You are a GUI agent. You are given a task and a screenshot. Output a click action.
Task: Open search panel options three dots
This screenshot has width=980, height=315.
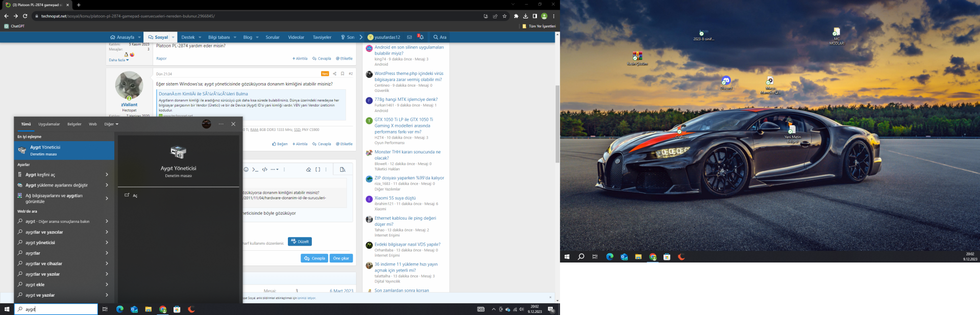pos(221,124)
